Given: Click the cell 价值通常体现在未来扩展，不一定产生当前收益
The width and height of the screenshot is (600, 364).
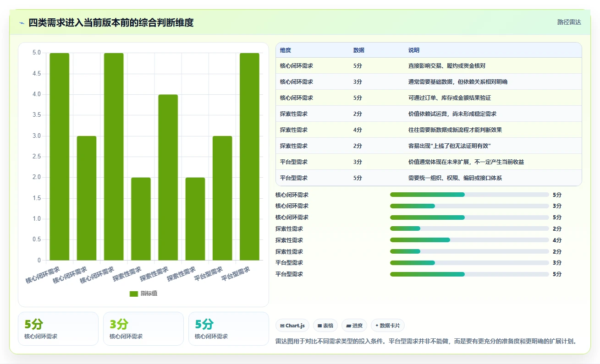Looking at the screenshot, I should (466, 162).
